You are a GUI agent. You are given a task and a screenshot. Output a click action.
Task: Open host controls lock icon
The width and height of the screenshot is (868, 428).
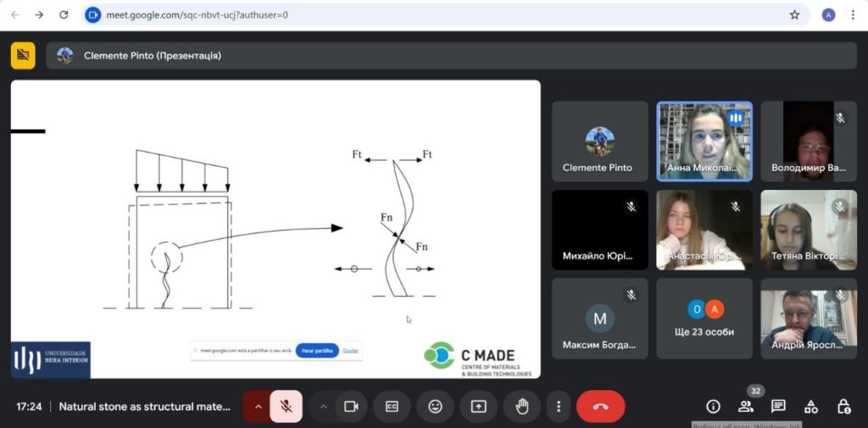coord(843,407)
